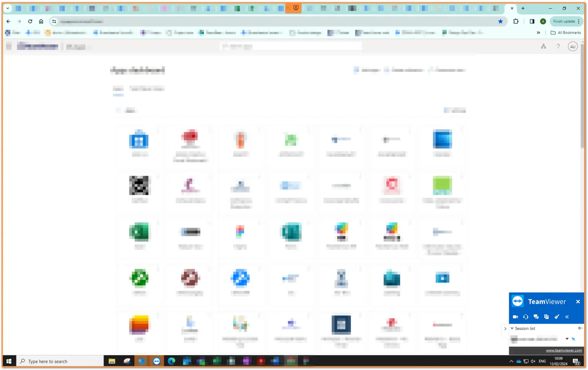Start TeamViewer audio headset call
The height and width of the screenshot is (370, 588).
[x=526, y=317]
